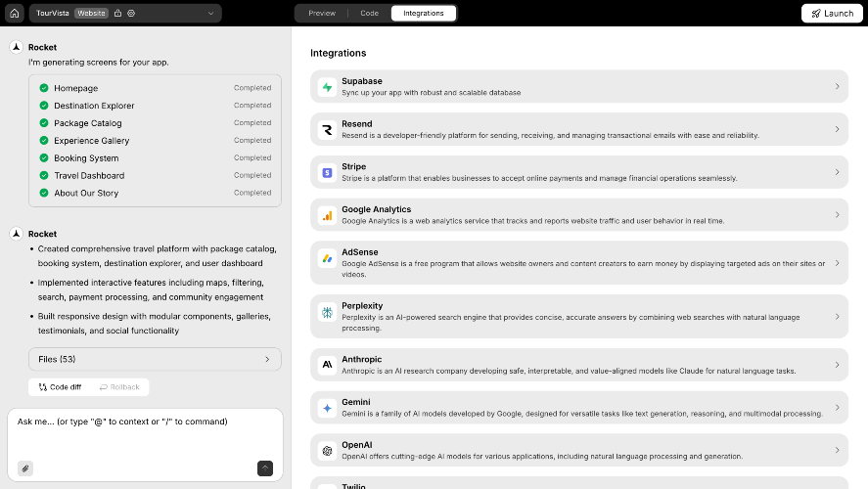Open the Files (53) list
Image resolution: width=868 pixels, height=489 pixels.
[x=155, y=359]
